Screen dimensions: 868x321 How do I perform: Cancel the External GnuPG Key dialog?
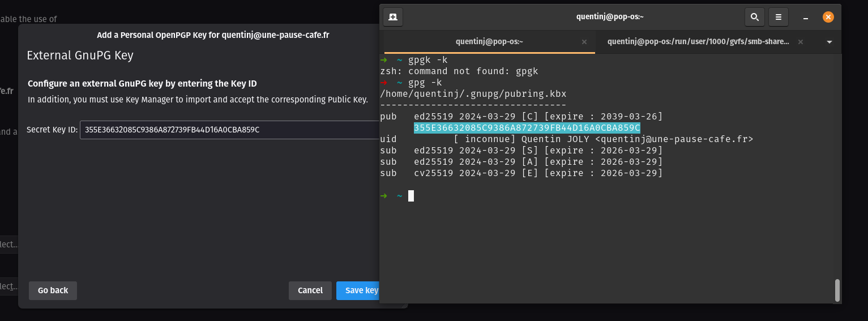(310, 290)
